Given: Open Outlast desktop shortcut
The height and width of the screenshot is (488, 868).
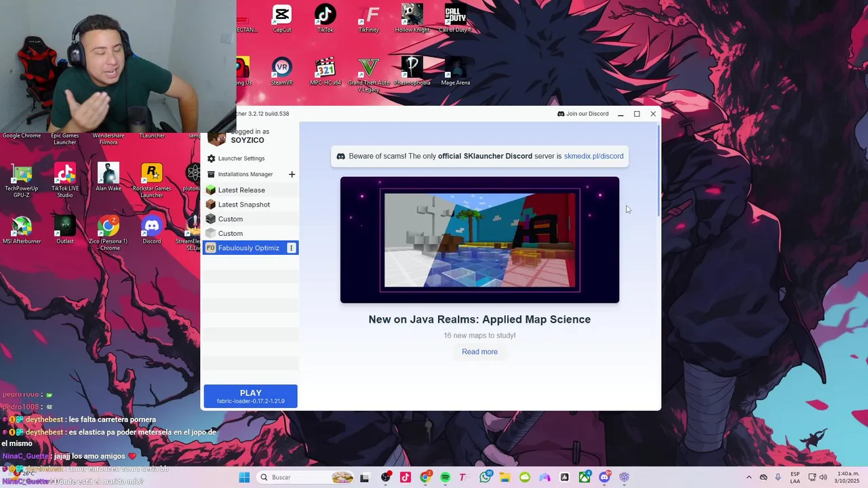Looking at the screenshot, I should tap(65, 230).
